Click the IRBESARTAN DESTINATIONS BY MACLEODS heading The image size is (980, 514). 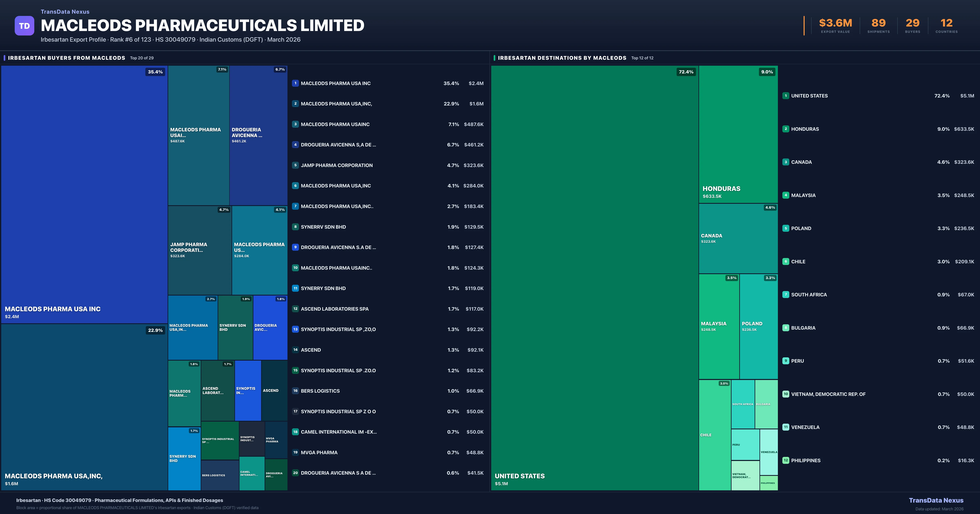click(562, 58)
